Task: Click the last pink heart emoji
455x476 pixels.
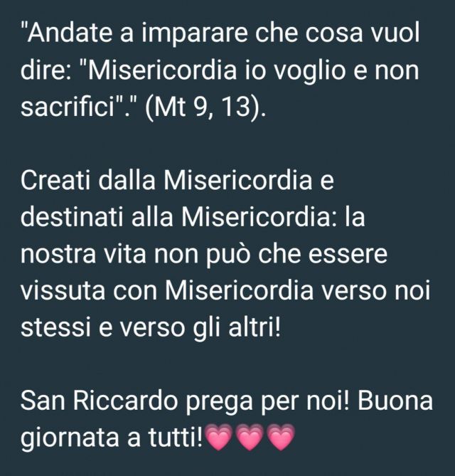Action: click(x=282, y=438)
